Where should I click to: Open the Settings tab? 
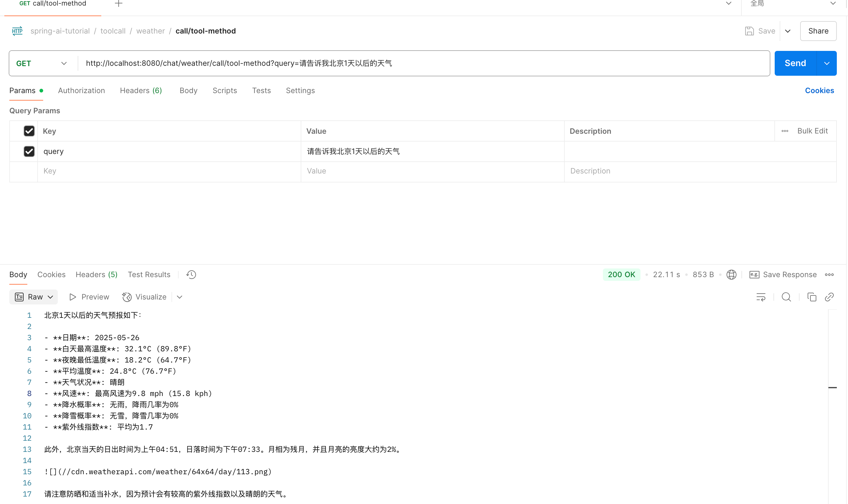click(300, 91)
